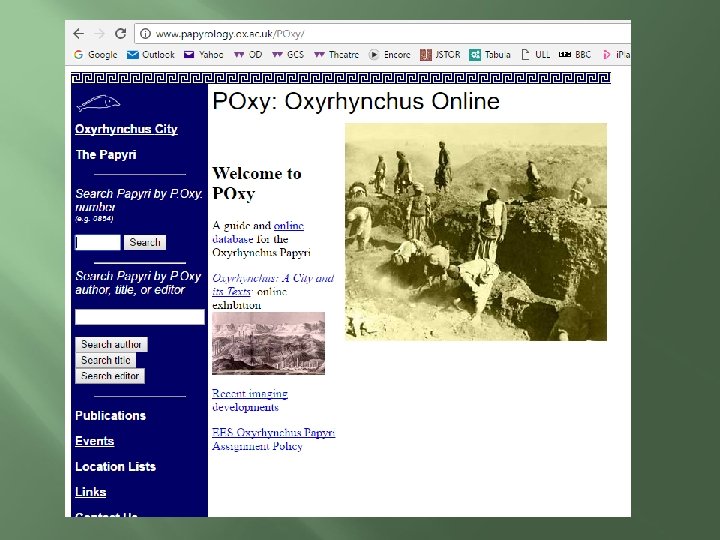Open the Publications sidebar link

[x=111, y=416]
